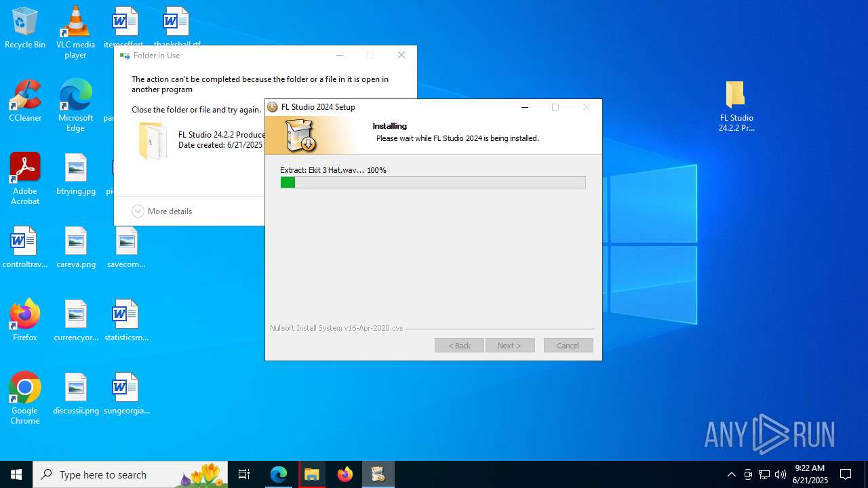Select controltrav document on desktop
868x488 pixels.
(x=25, y=247)
